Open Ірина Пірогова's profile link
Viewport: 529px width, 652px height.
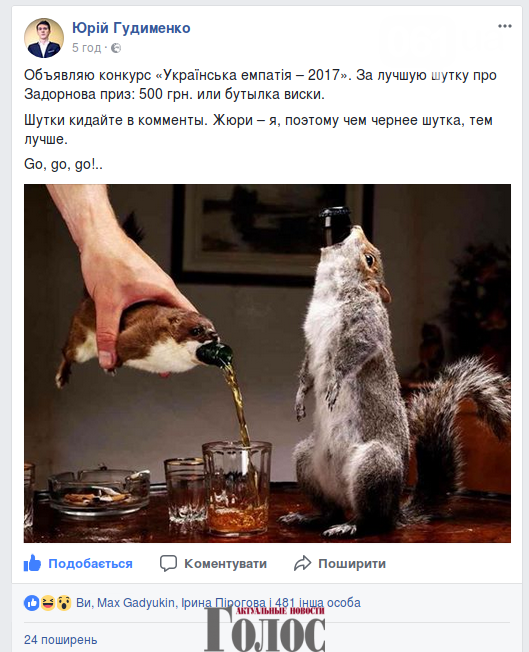223,603
